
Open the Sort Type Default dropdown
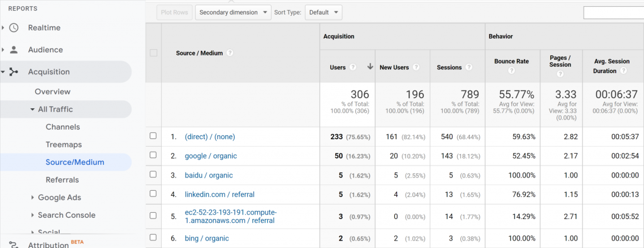(324, 13)
